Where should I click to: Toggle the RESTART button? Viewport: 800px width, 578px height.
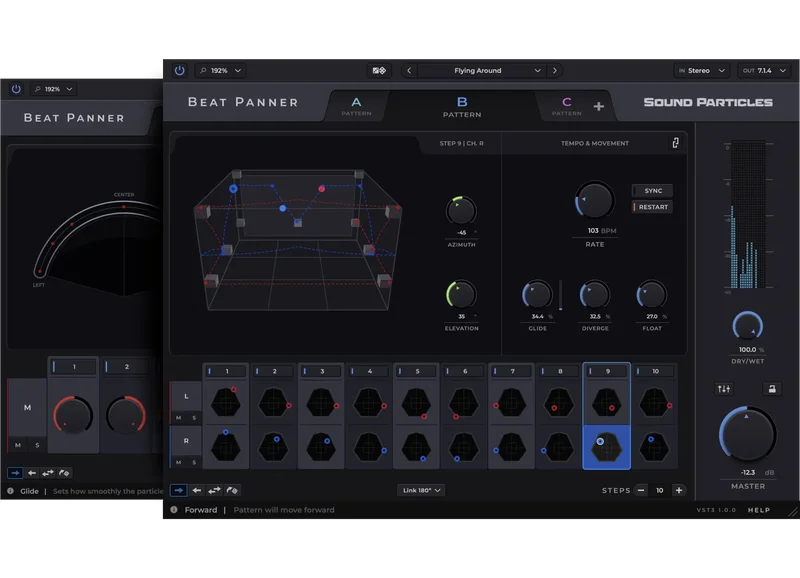click(x=653, y=207)
